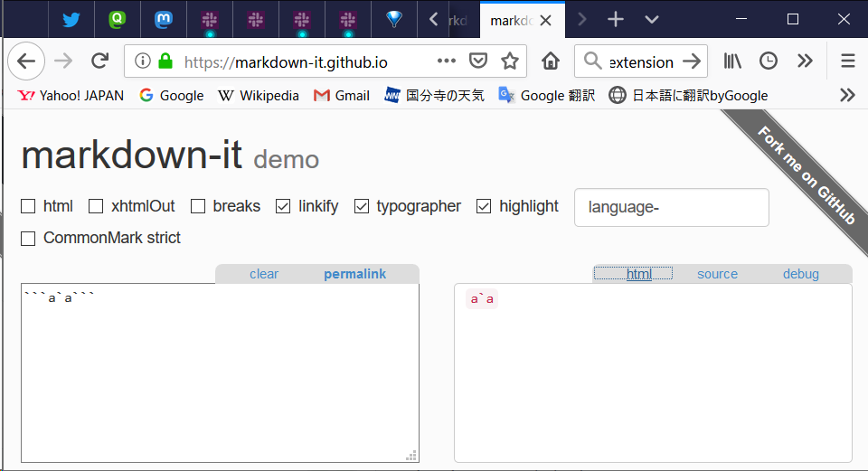
Task: Uncheck the highlight option
Action: pyautogui.click(x=484, y=206)
